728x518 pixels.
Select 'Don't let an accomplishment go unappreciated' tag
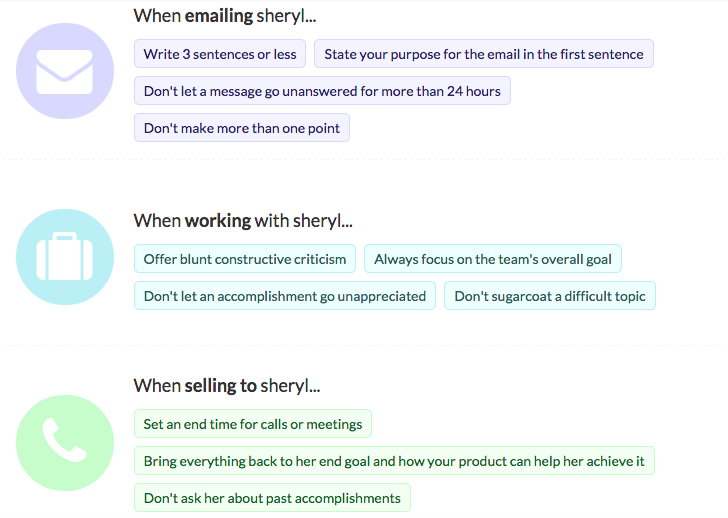[x=285, y=296]
